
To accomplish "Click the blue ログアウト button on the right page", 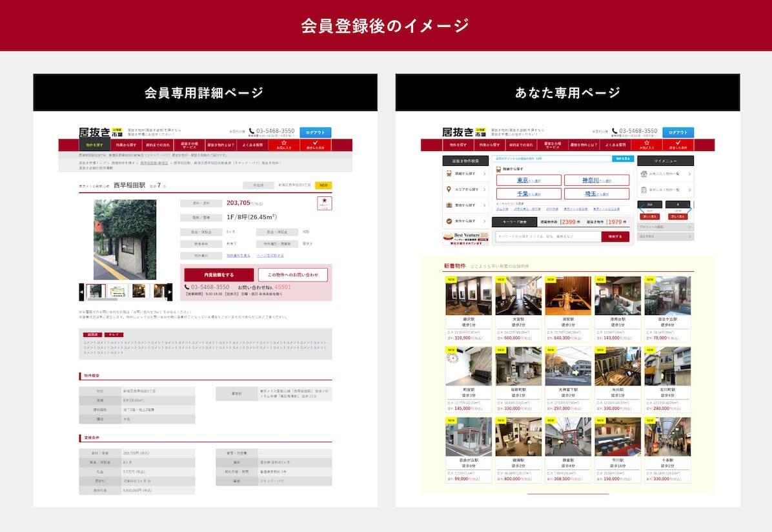I will click(678, 132).
